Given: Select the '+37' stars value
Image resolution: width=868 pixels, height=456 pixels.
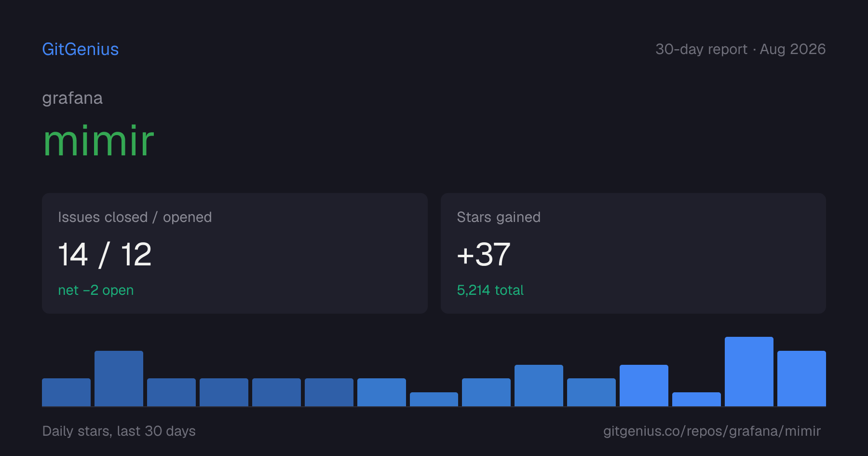Looking at the screenshot, I should pyautogui.click(x=484, y=254).
